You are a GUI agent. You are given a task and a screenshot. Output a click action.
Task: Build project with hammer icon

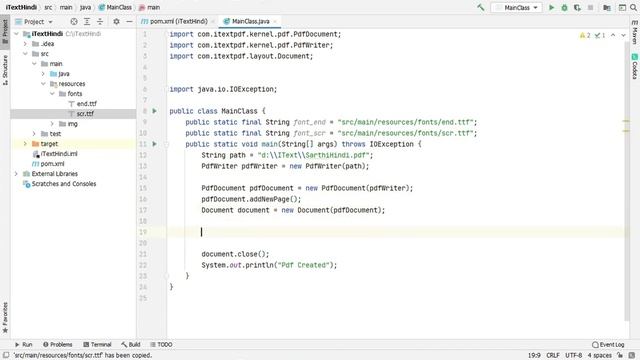481,7
